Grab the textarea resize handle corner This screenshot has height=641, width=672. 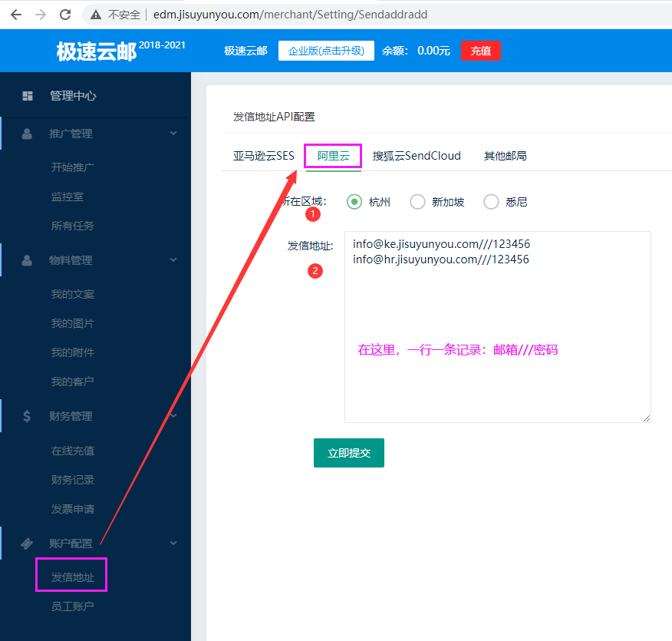point(647,418)
